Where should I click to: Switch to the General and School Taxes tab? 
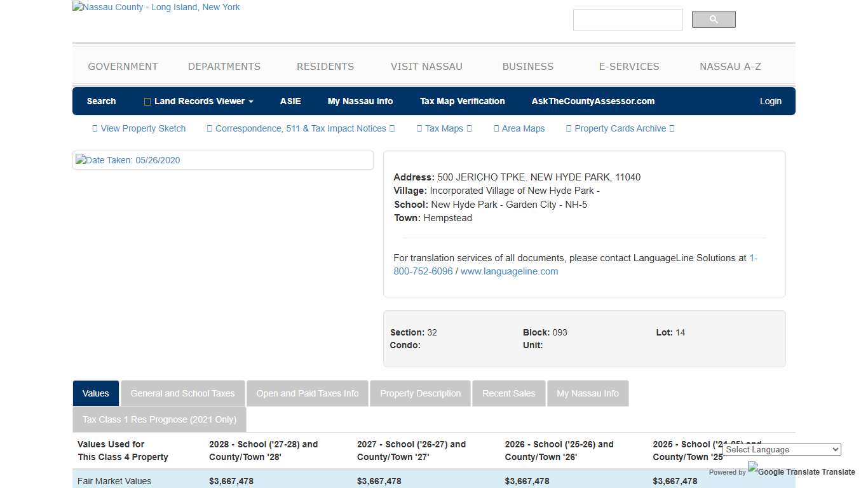182,393
